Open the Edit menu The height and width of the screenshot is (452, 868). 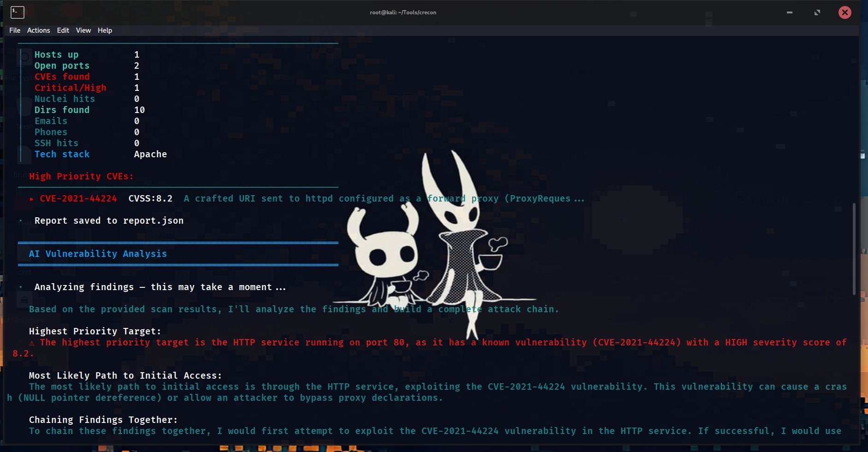click(x=63, y=30)
